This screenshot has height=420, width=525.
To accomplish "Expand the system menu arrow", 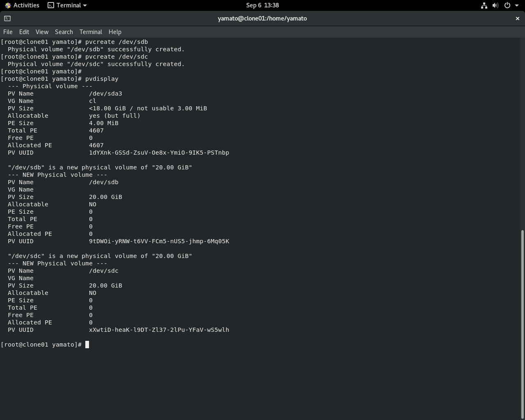I will (517, 5).
